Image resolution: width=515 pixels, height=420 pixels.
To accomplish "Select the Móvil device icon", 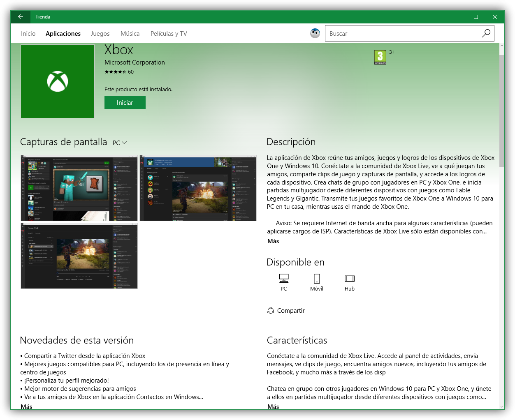I will click(317, 279).
